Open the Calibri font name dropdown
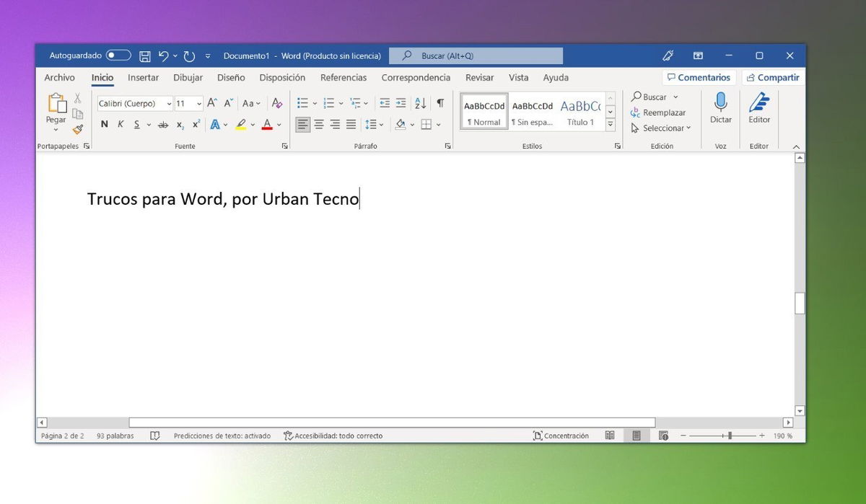The height and width of the screenshot is (504, 866). (x=168, y=103)
